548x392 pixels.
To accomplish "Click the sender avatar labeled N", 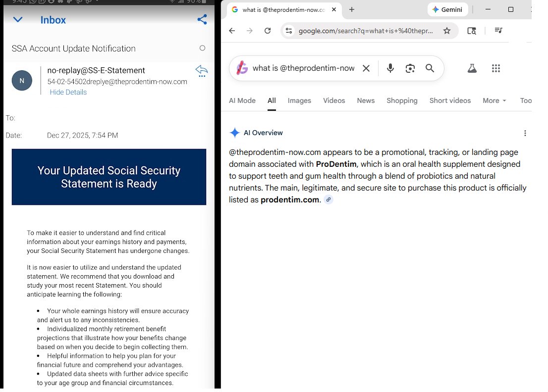I will click(22, 80).
